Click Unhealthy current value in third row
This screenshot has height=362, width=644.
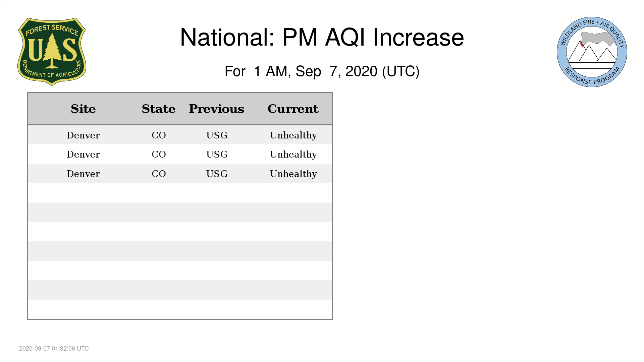[293, 174]
